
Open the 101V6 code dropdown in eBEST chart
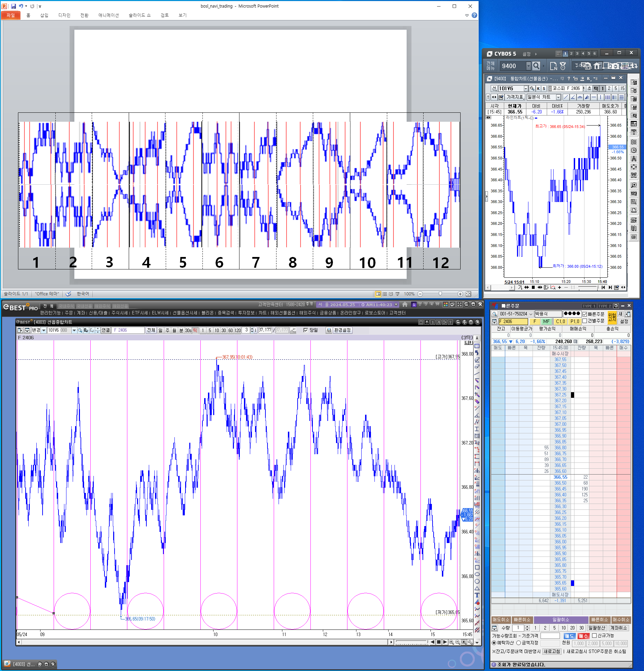pos(74,330)
